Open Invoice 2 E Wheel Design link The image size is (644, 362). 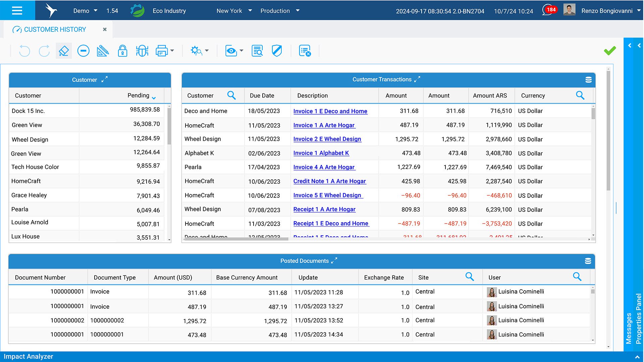point(327,139)
